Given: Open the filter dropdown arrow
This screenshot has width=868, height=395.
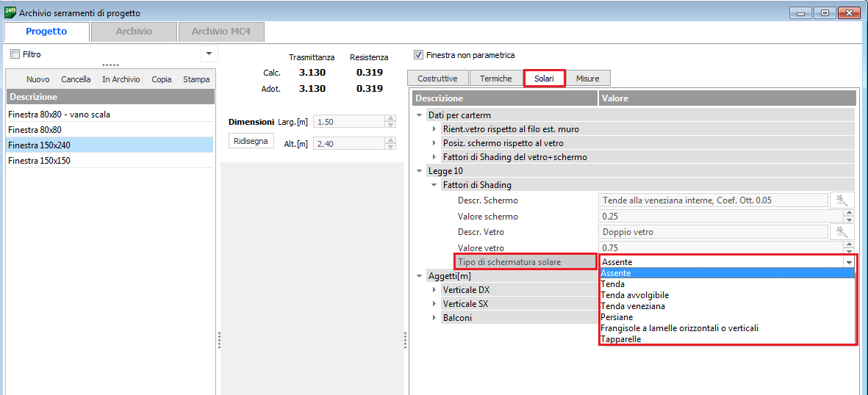Looking at the screenshot, I should tap(208, 54).
